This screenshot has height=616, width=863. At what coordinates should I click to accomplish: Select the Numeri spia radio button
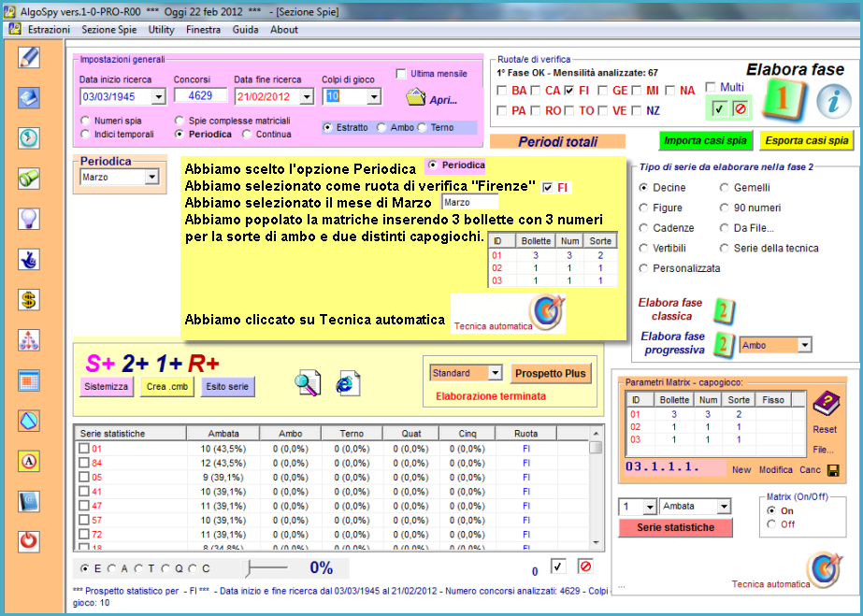85,121
